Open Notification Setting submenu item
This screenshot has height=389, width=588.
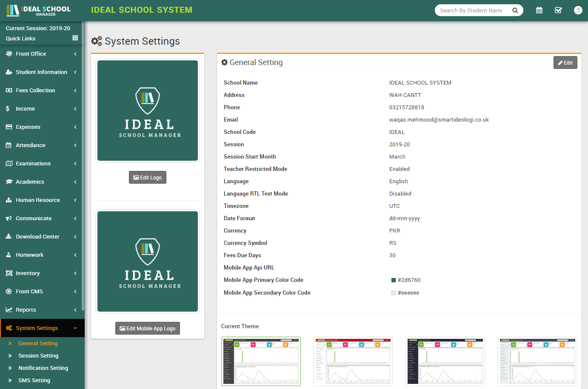pyautogui.click(x=43, y=368)
